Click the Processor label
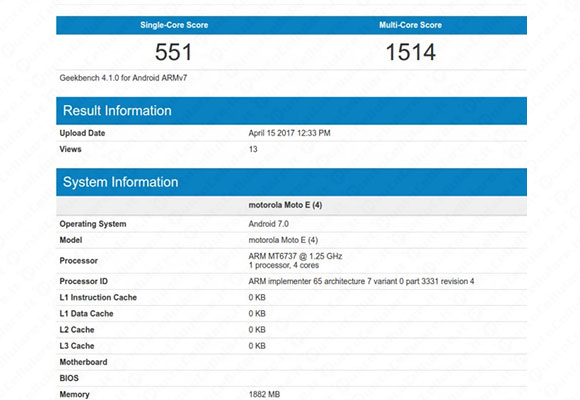The width and height of the screenshot is (580, 400). pyautogui.click(x=78, y=261)
